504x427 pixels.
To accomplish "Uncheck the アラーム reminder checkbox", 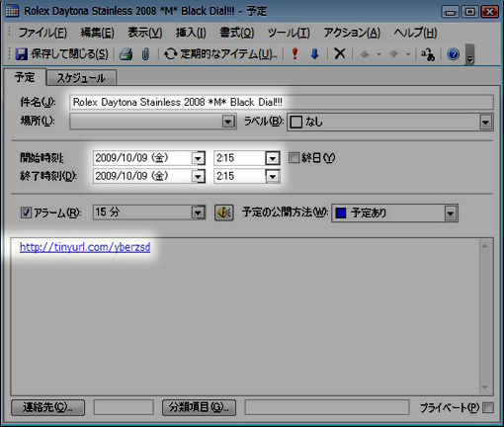I will coord(26,213).
